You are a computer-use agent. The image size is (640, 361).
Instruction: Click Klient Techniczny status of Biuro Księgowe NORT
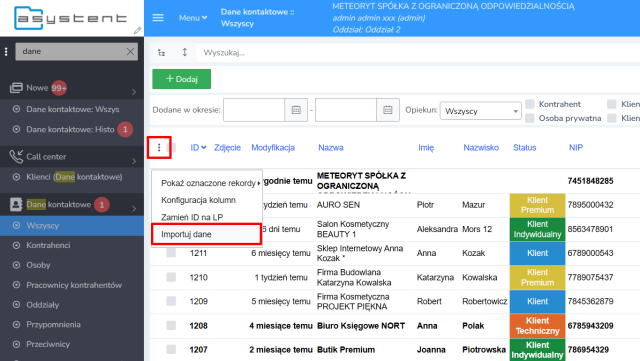coord(537,325)
